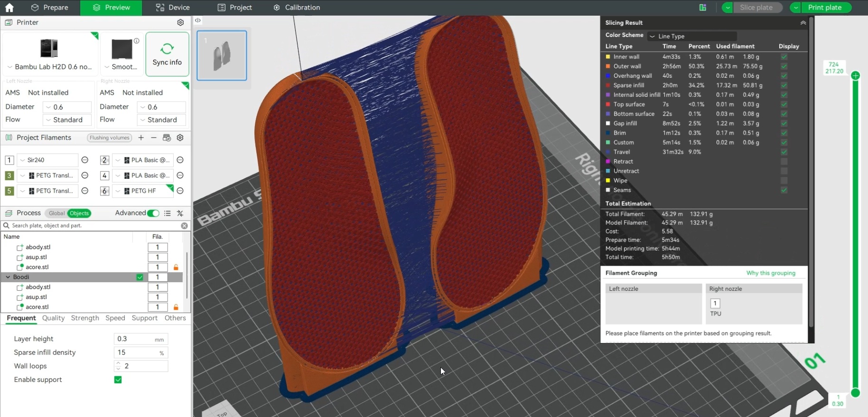Click the compare presets icon beside Advanced
Screen dimensions: 868x417
(x=180, y=213)
